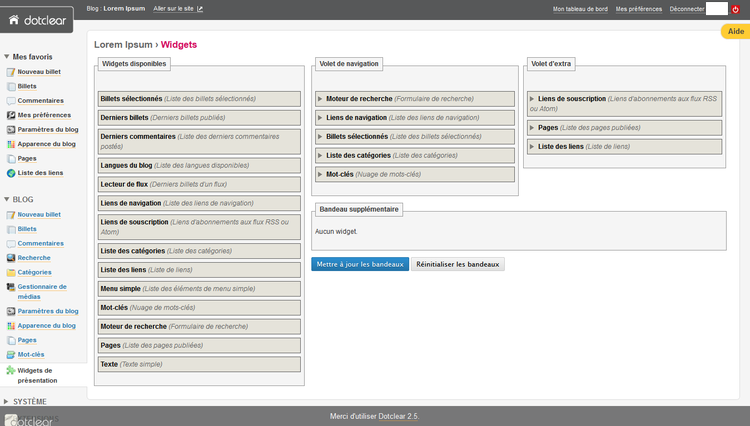
Task: Expand Moteur de recherche widget in navigation
Action: click(x=320, y=99)
